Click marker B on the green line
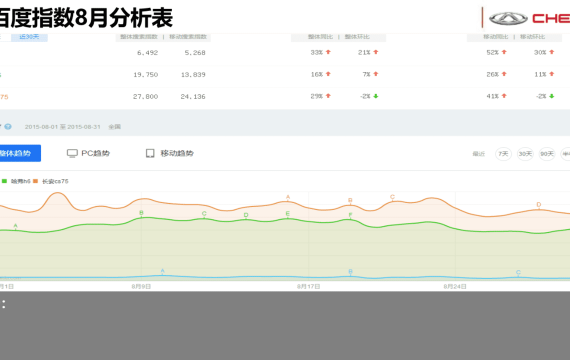The width and height of the screenshot is (570, 360). [141, 213]
